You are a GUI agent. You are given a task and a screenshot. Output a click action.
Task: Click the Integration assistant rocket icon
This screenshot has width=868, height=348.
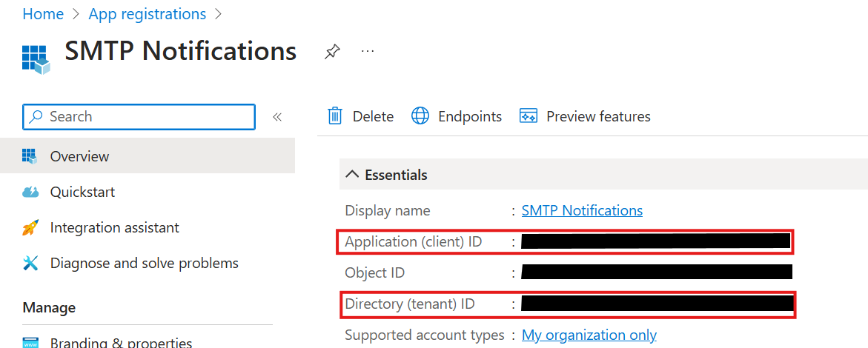(30, 228)
